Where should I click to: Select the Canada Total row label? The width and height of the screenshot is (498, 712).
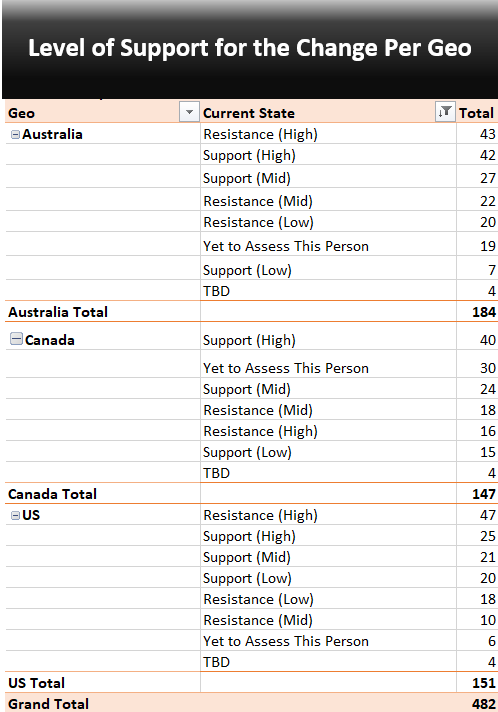(x=53, y=494)
